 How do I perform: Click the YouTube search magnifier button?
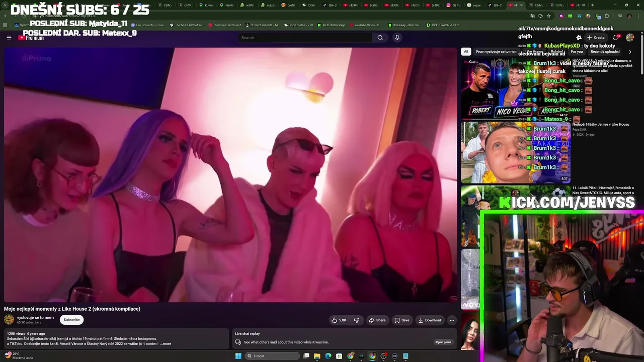[380, 38]
